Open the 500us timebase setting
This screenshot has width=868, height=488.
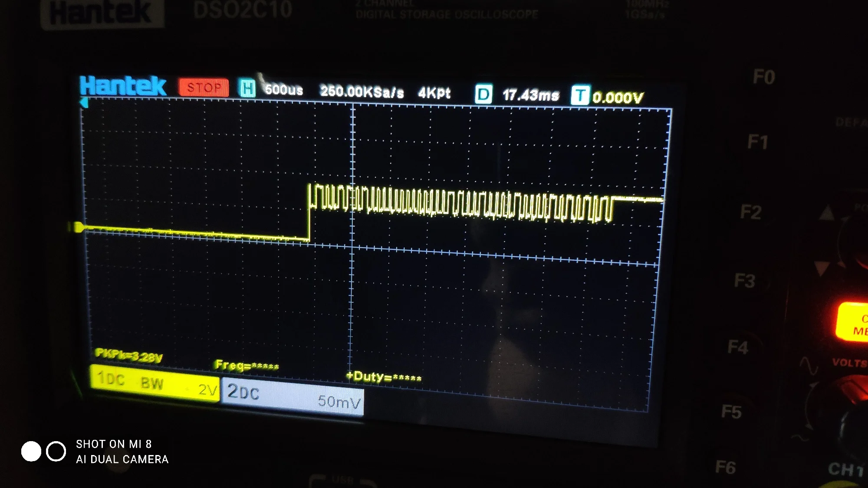[x=284, y=90]
